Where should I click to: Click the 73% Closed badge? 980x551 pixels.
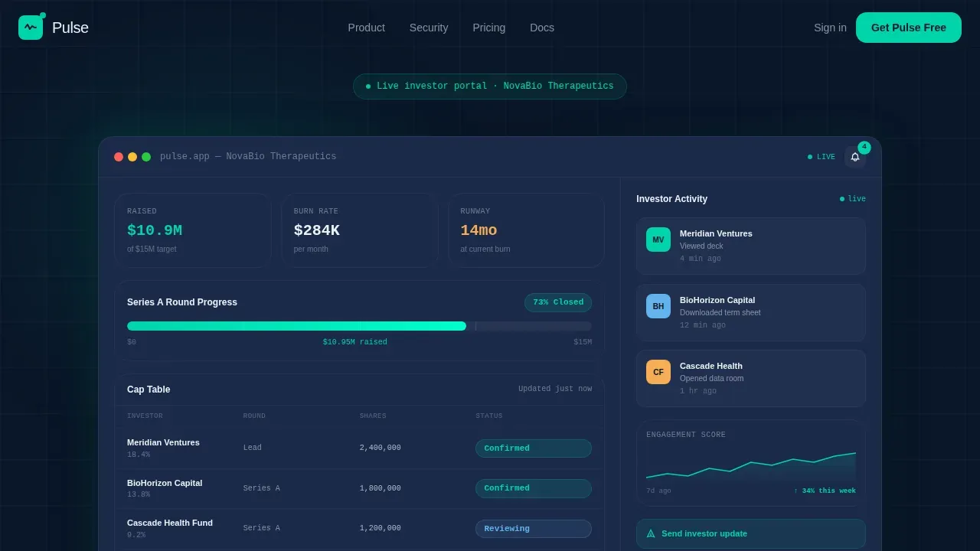(x=558, y=302)
